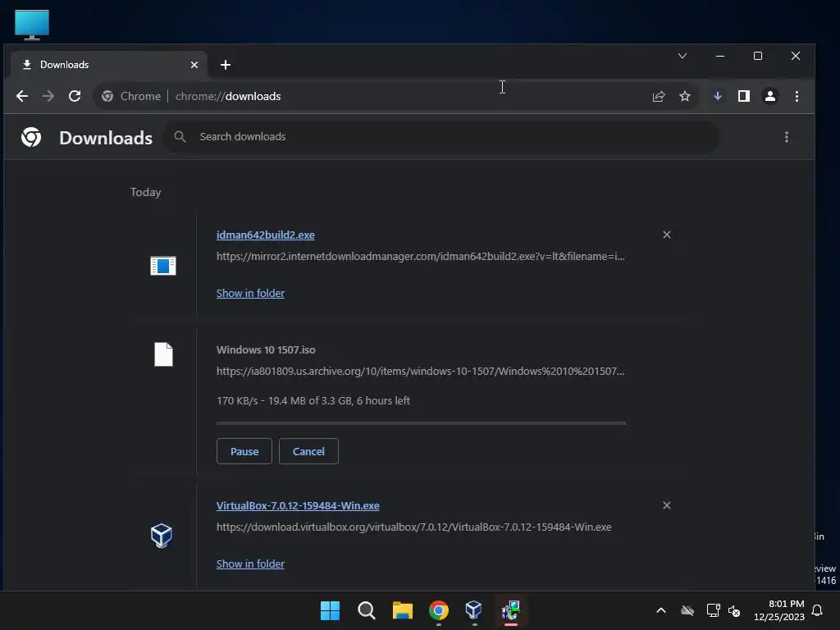
Task: Click the 170 KB/s download status text
Action: [x=313, y=400]
